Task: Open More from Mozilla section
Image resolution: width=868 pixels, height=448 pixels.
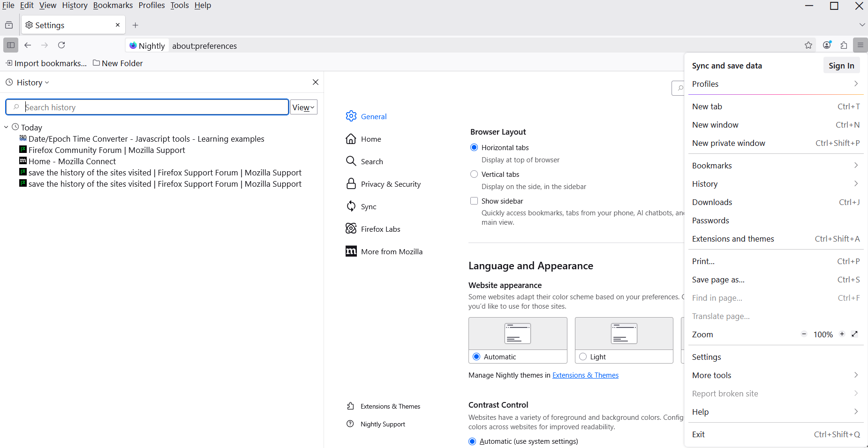Action: click(x=384, y=251)
